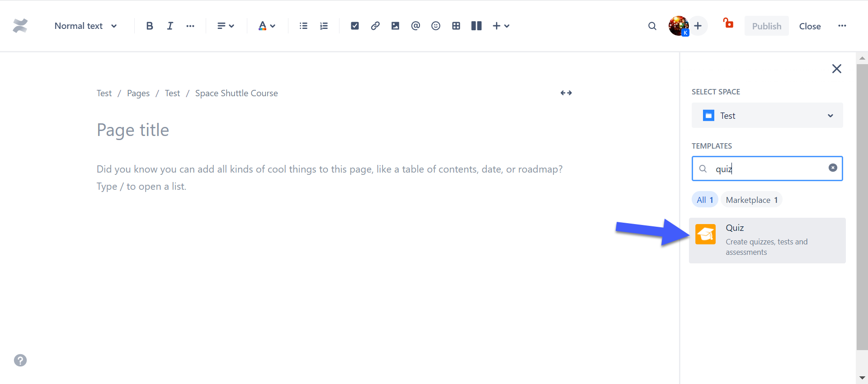Insert a link using the link icon

click(375, 26)
